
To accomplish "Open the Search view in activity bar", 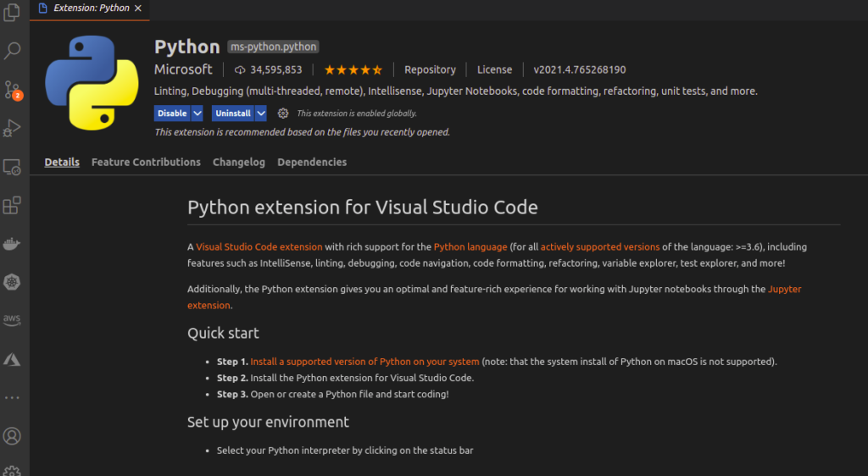I will pos(12,51).
